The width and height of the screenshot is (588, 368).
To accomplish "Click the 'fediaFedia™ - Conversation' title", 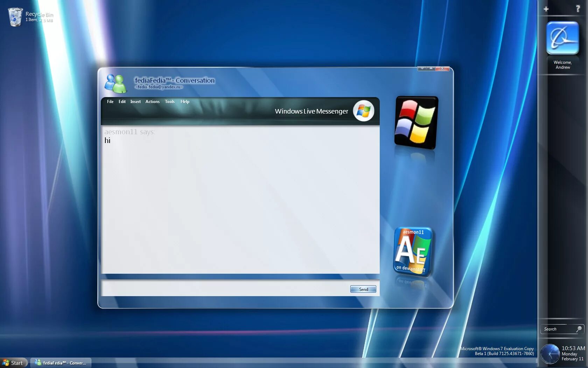I will 175,80.
